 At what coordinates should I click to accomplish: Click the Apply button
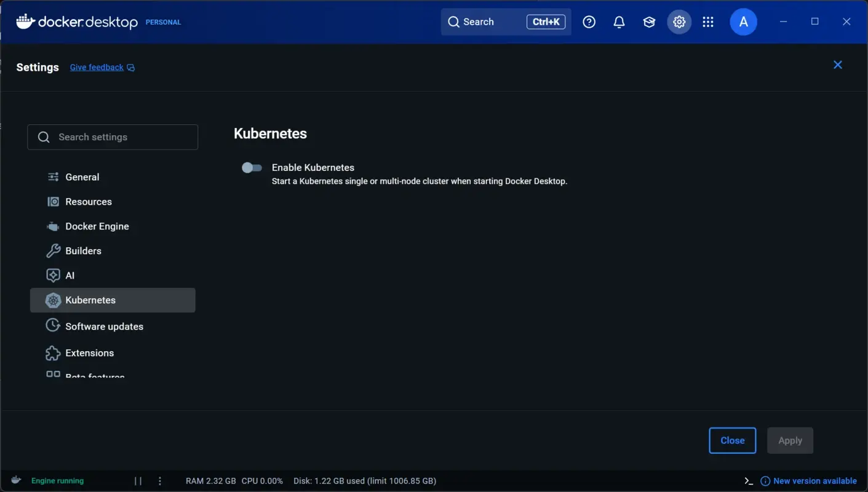[x=790, y=440]
